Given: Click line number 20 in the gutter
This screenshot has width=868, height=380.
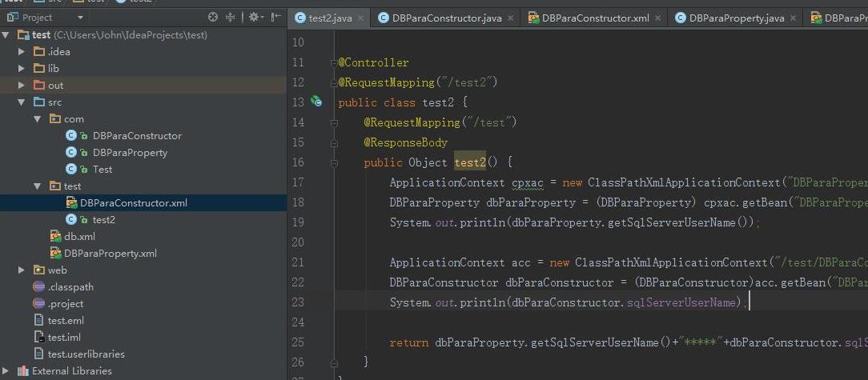Looking at the screenshot, I should tap(298, 242).
